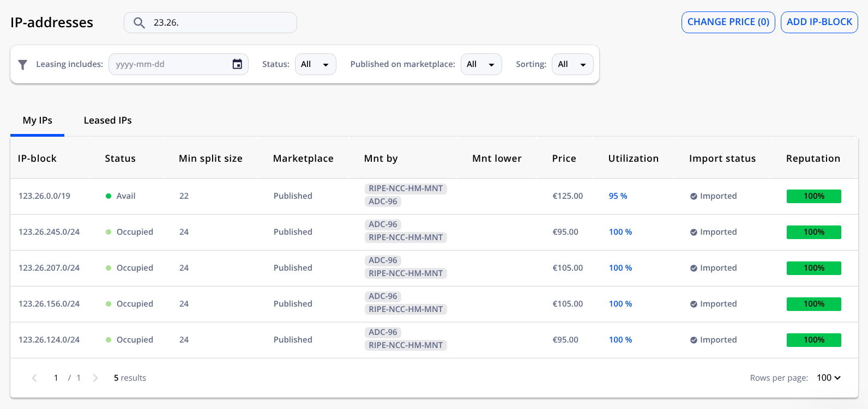Click the CHANGE PRICE (0) button
Screen dimensions: 868x409
pyautogui.click(x=728, y=22)
